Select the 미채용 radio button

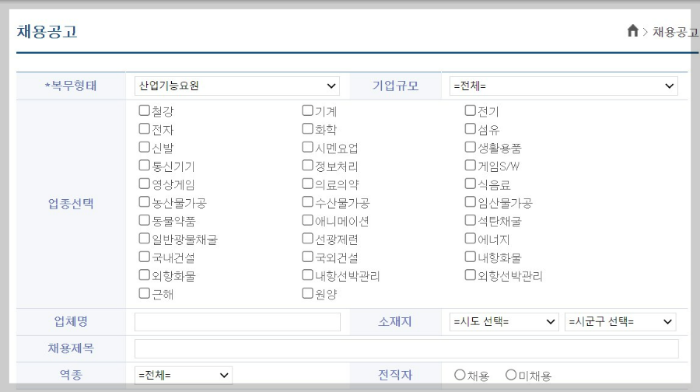511,375
